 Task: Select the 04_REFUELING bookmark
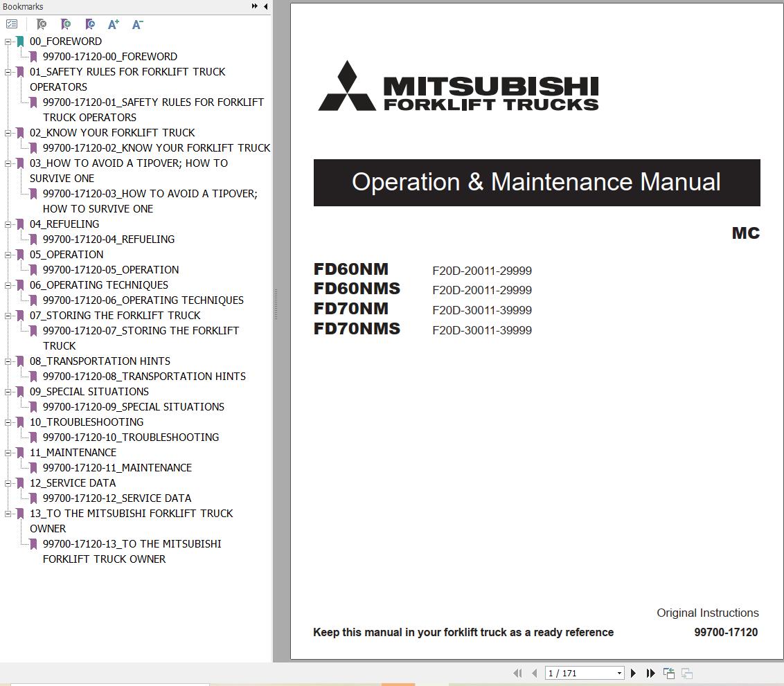click(x=64, y=224)
